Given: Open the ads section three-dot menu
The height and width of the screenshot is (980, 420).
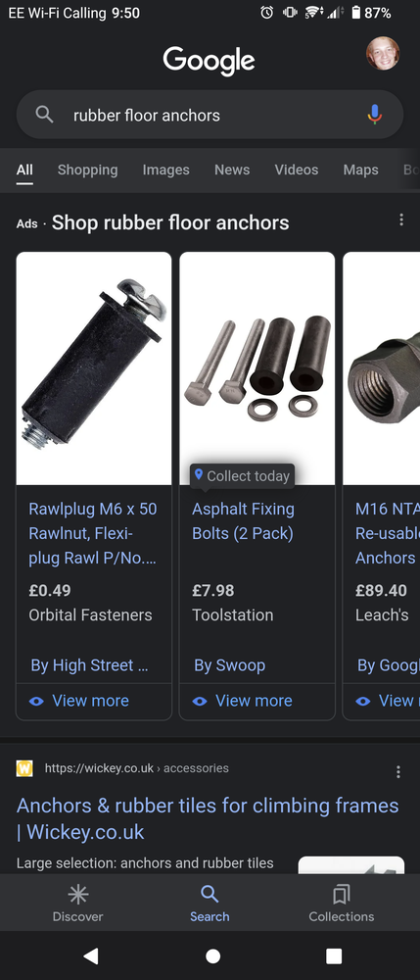Looking at the screenshot, I should pos(401,220).
